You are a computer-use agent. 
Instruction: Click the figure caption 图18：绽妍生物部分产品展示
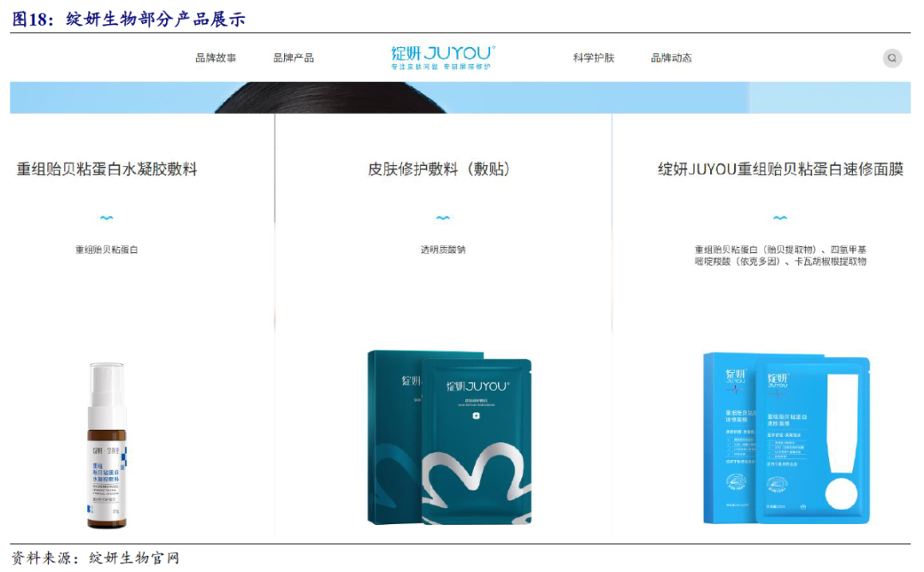coord(128,19)
